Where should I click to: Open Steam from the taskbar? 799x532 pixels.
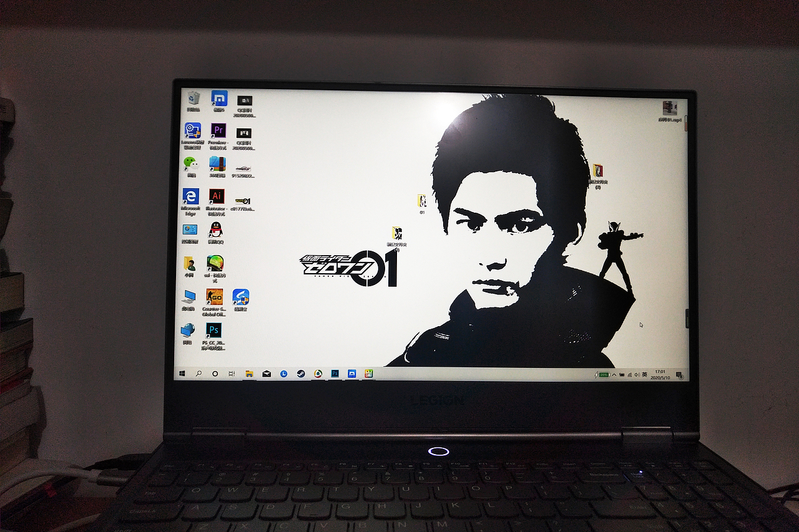[x=300, y=374]
